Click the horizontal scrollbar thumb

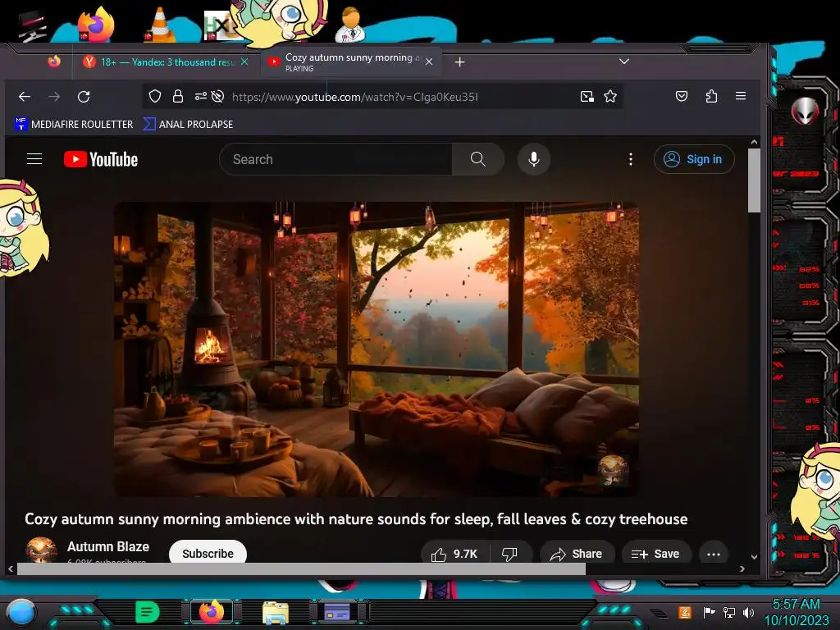coord(301,569)
